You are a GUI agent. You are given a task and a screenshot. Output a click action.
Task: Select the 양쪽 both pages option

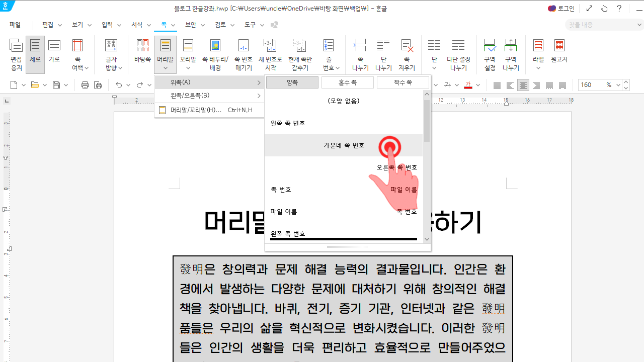tap(292, 82)
